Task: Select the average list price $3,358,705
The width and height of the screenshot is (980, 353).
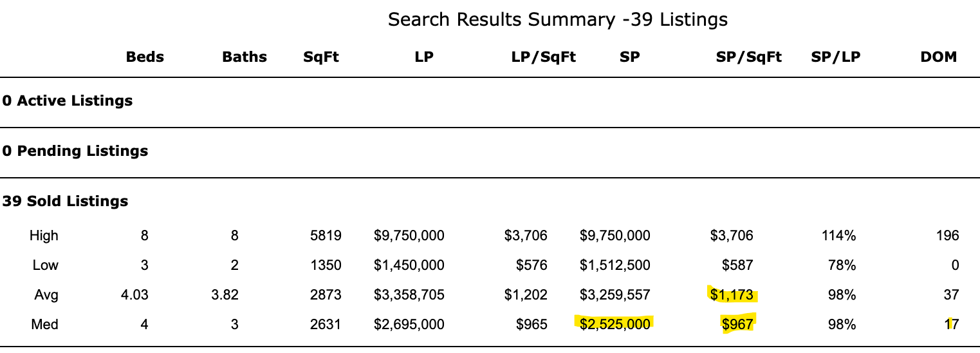Action: 409,295
